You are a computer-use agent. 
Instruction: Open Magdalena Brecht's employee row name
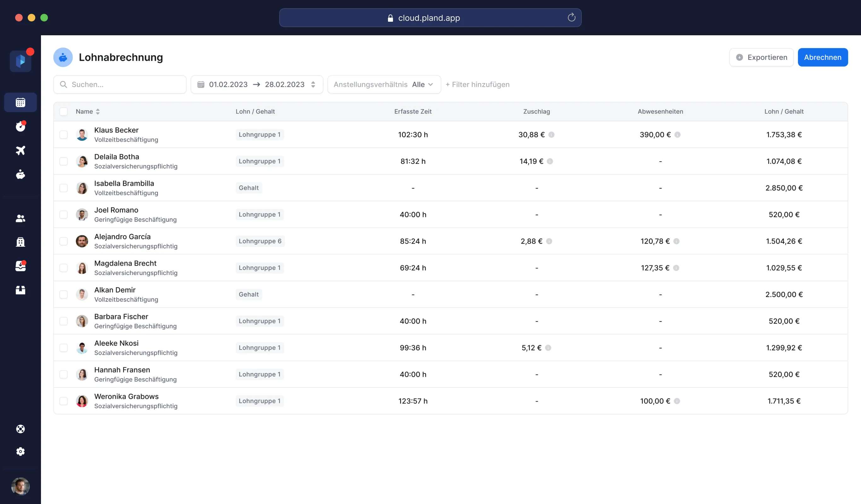(125, 263)
